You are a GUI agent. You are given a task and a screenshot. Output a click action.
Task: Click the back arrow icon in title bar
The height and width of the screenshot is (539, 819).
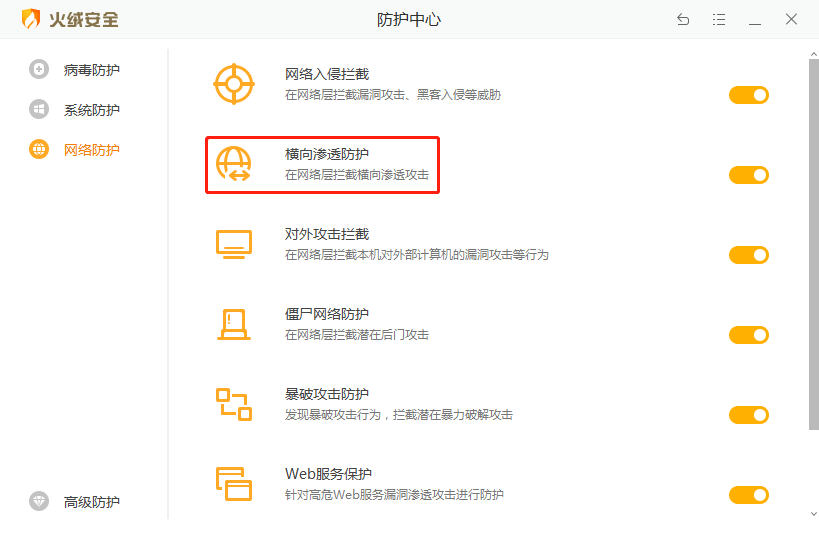click(683, 19)
